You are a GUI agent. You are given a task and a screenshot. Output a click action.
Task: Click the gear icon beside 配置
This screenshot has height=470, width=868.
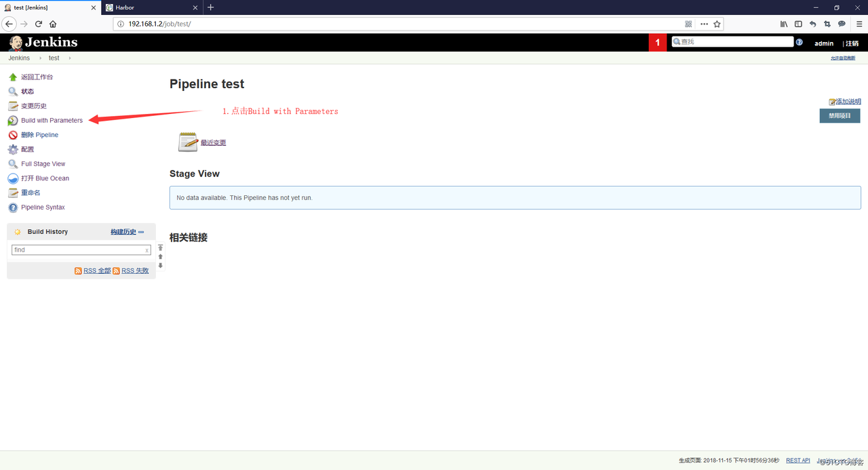pyautogui.click(x=13, y=149)
